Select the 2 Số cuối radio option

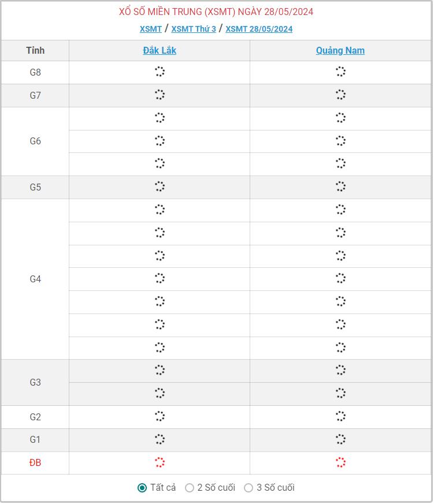[x=190, y=488]
